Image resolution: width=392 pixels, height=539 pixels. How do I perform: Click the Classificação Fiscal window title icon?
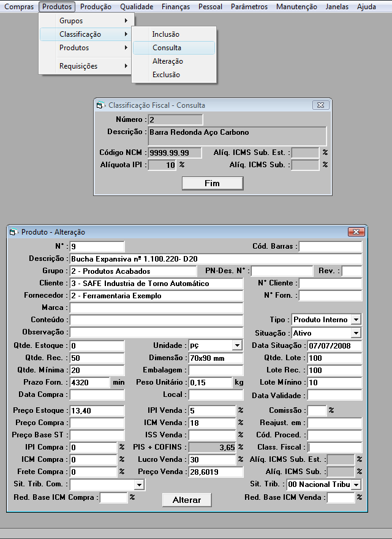pyautogui.click(x=100, y=105)
